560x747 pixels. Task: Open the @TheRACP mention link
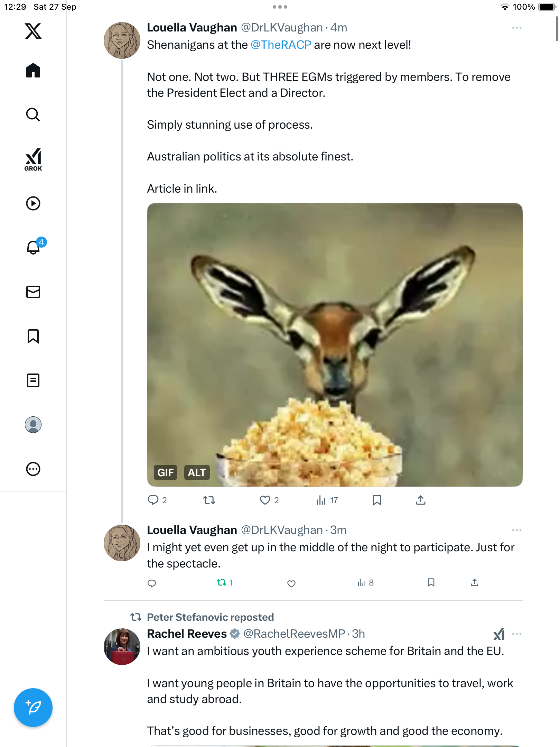281,45
